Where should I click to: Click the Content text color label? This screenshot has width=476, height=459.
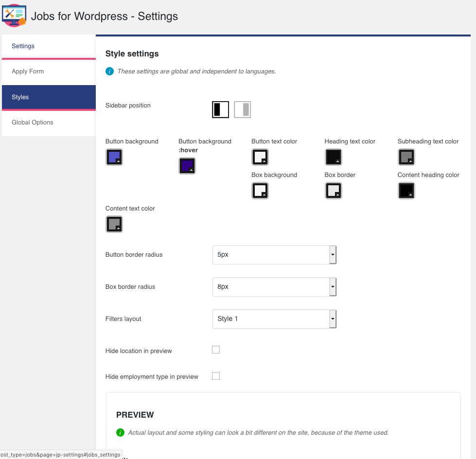(130, 209)
